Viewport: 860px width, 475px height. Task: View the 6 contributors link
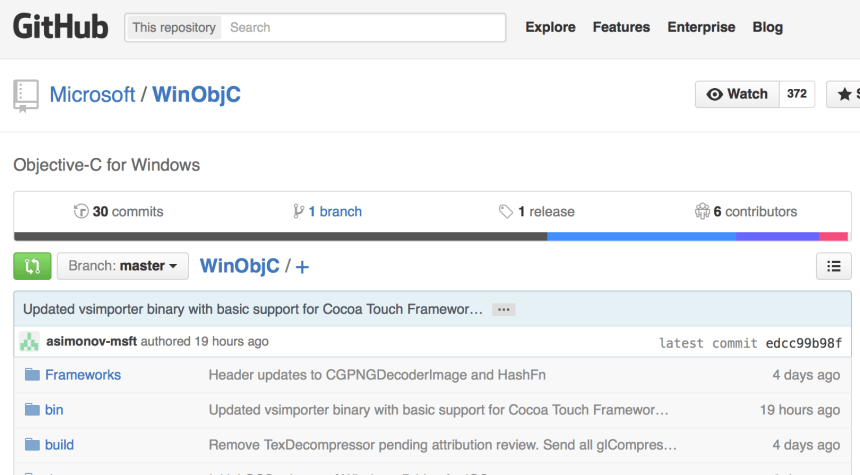click(746, 212)
